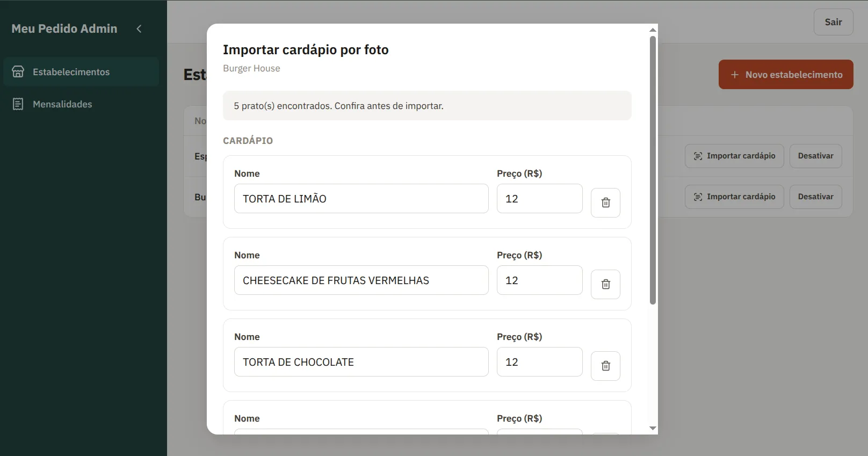868x456 pixels.
Task: Remove the CHEESECAKE DE FRUTAS VERMELHAS item
Action: pos(605,284)
